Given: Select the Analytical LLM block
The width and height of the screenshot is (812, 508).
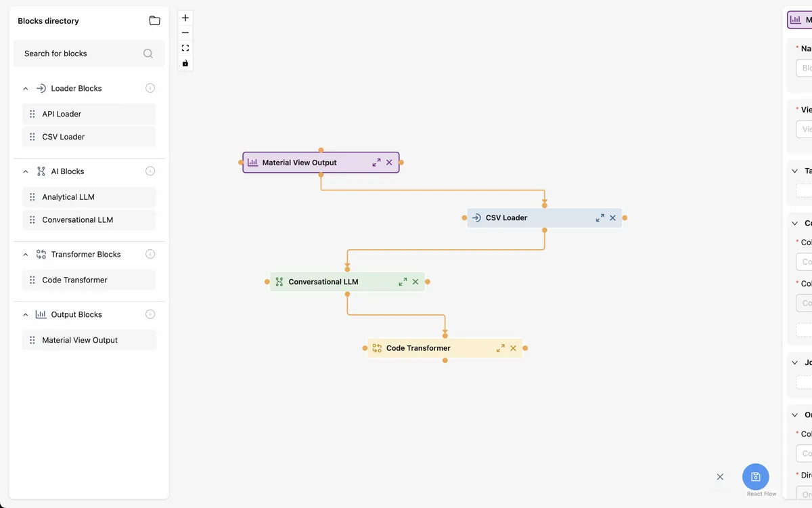Looking at the screenshot, I should pos(89,197).
